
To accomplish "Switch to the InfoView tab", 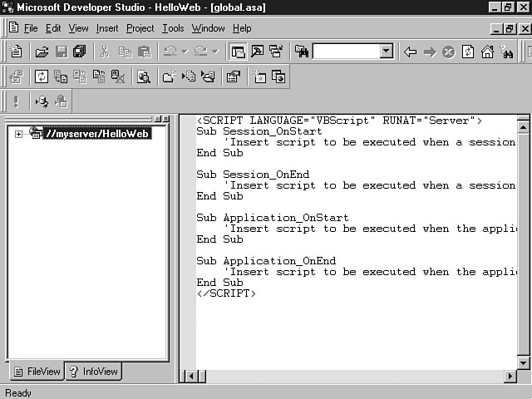I will 94,372.
